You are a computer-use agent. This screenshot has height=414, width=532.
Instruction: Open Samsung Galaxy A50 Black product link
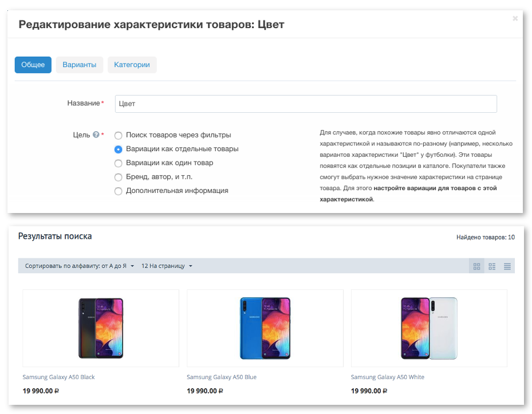tap(58, 377)
